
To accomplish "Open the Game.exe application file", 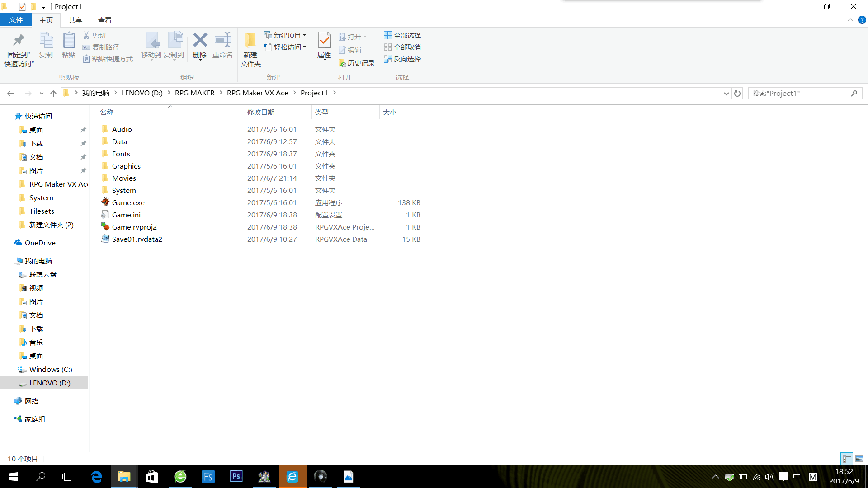I will click(x=128, y=202).
